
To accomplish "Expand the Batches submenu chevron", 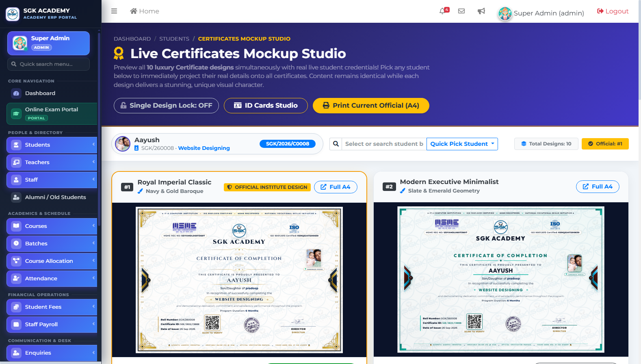I will click(93, 243).
